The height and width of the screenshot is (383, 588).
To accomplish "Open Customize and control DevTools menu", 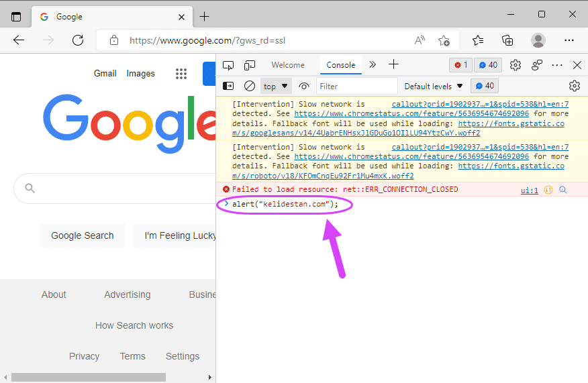I will coord(557,65).
